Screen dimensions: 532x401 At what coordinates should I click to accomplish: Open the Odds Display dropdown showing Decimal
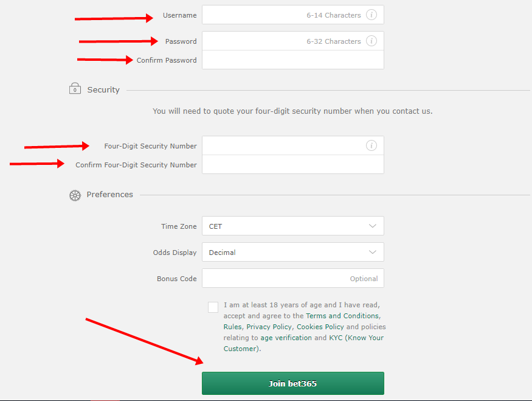pos(293,252)
